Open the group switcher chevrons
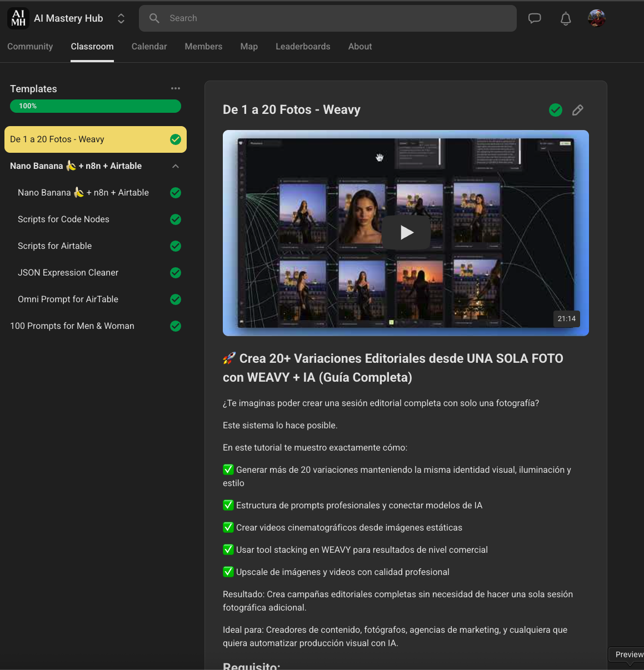The height and width of the screenshot is (670, 644). tap(121, 18)
